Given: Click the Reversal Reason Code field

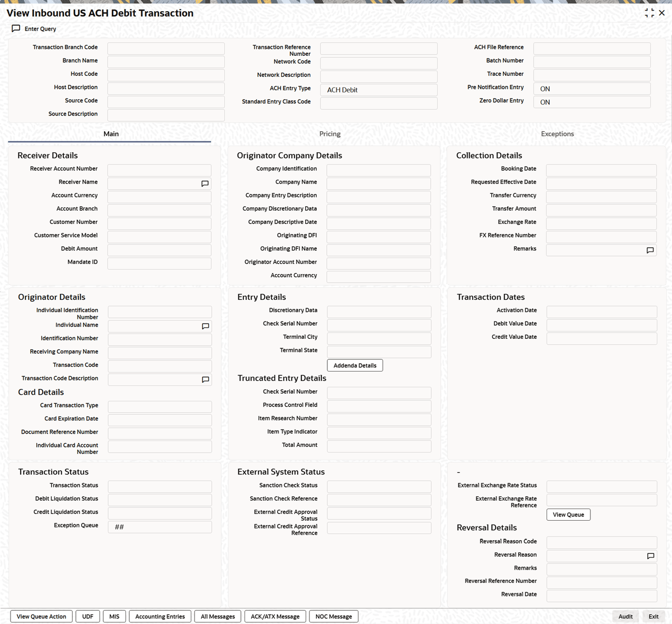Looking at the screenshot, I should click(602, 542).
